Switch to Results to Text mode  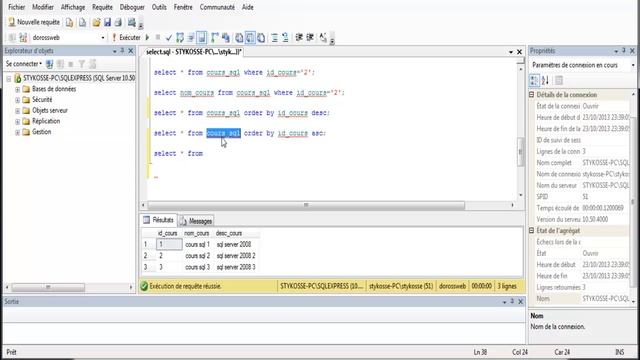239,38
